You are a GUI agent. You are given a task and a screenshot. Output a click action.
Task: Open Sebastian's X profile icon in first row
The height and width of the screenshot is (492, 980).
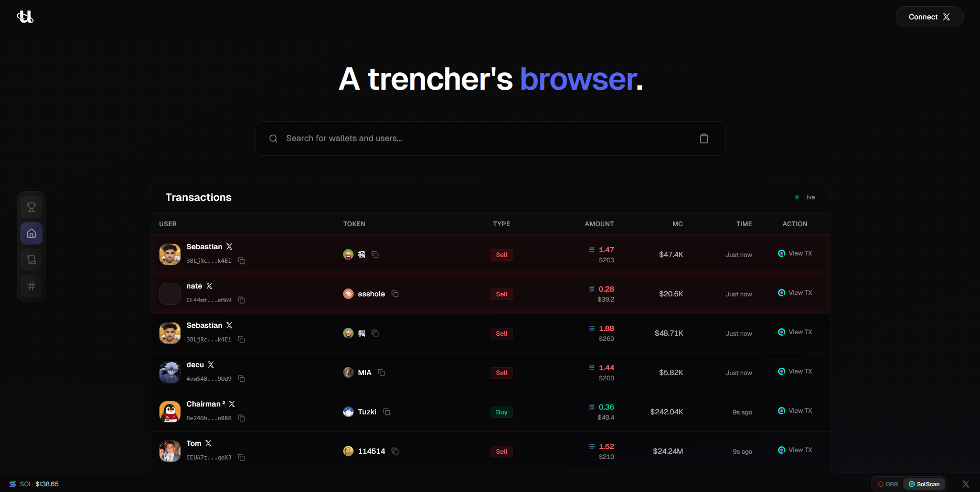point(229,247)
